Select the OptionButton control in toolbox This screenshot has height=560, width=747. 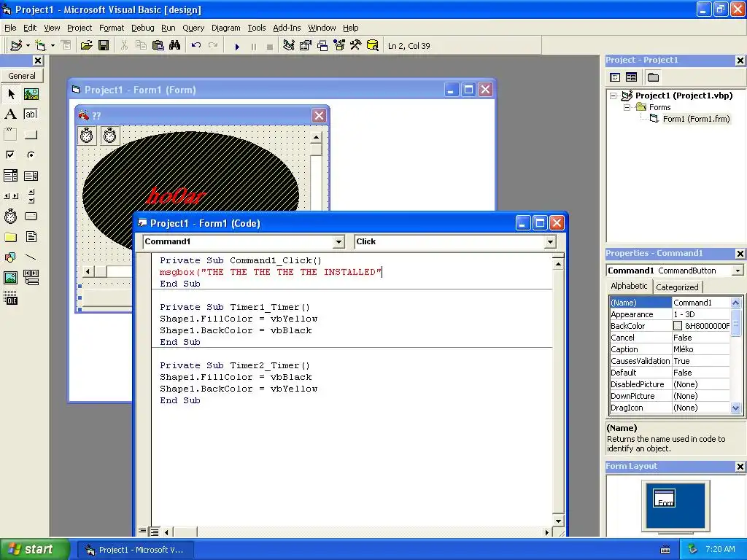click(31, 155)
